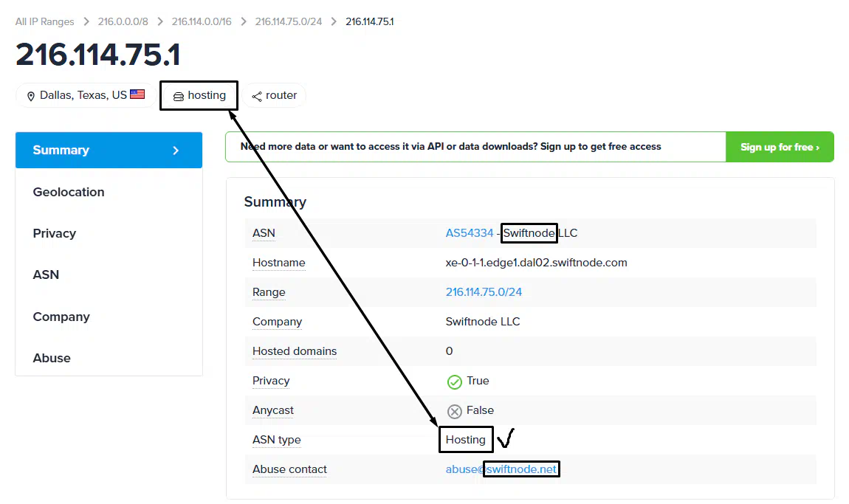Expand the Summary tab arrow
The image size is (849, 504).
click(176, 151)
